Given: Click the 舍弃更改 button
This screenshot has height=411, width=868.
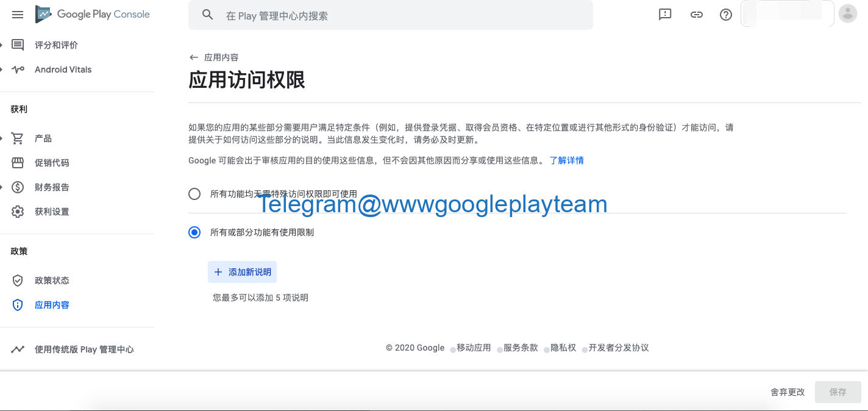Looking at the screenshot, I should pyautogui.click(x=788, y=392).
